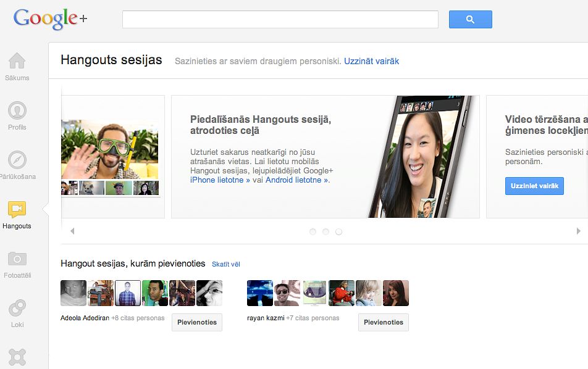Click the Google+ search input field

(x=280, y=20)
